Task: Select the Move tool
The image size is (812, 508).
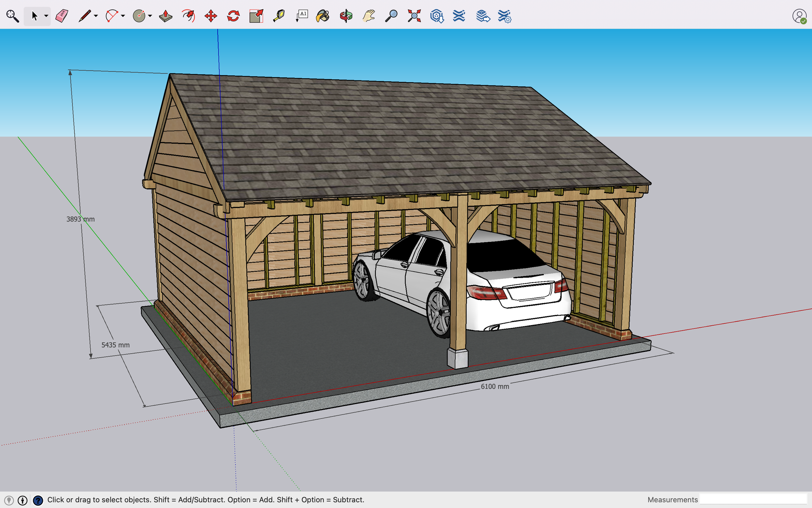Action: (x=211, y=16)
